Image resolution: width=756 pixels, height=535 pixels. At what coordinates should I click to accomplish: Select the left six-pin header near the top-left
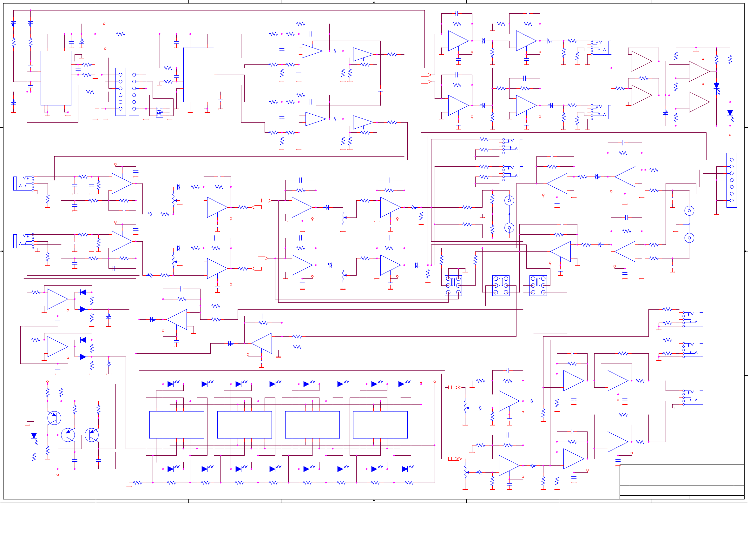point(121,92)
